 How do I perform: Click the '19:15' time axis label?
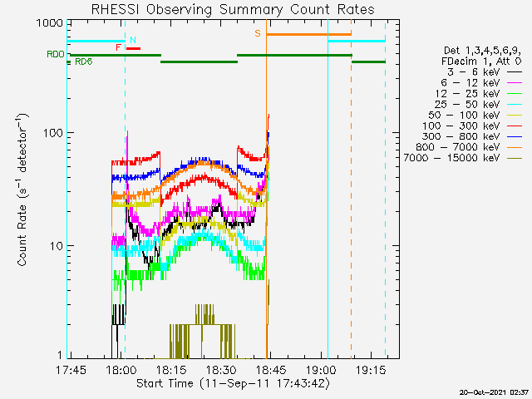pyautogui.click(x=371, y=370)
